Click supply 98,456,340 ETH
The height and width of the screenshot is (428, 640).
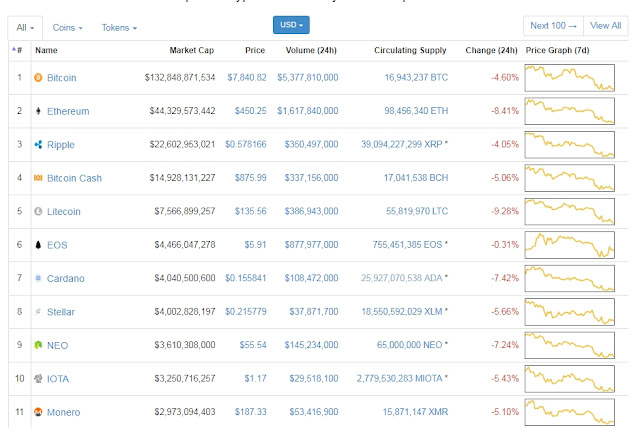point(416,111)
